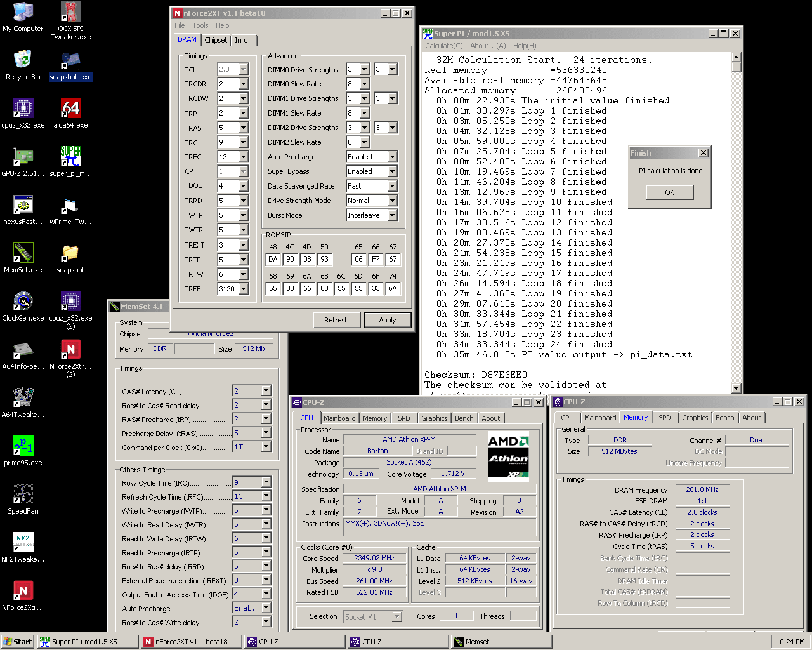Click Core Speed value 2349.02 MHz
The height and width of the screenshot is (650, 812).
pyautogui.click(x=374, y=559)
